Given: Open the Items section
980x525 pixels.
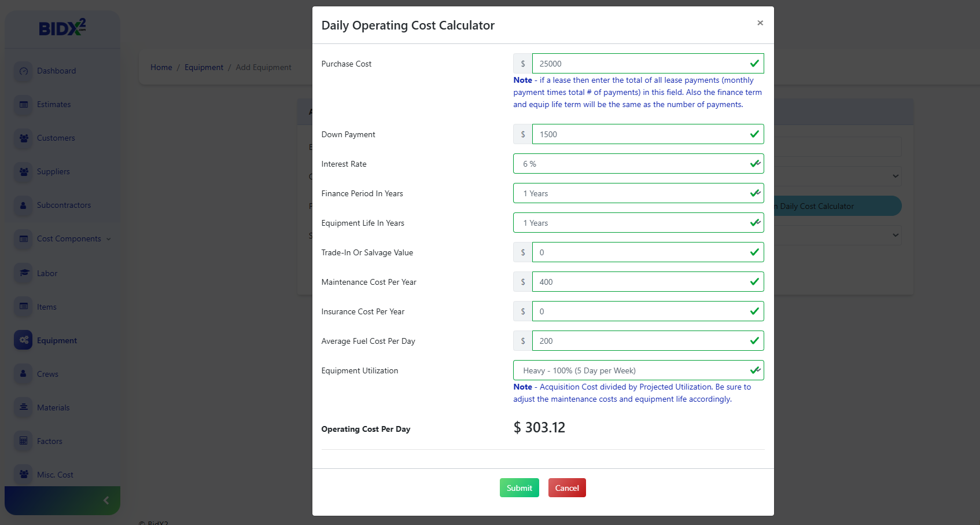Looking at the screenshot, I should [x=46, y=306].
